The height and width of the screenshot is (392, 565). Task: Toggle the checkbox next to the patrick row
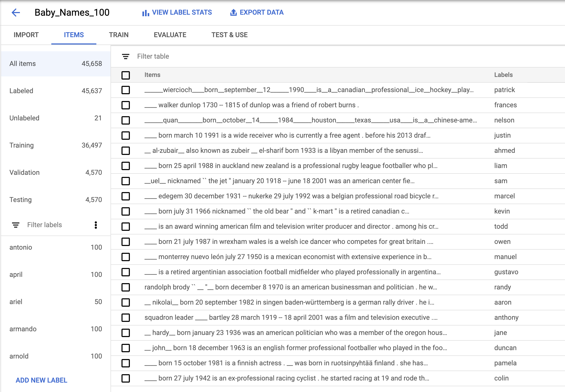(x=126, y=90)
